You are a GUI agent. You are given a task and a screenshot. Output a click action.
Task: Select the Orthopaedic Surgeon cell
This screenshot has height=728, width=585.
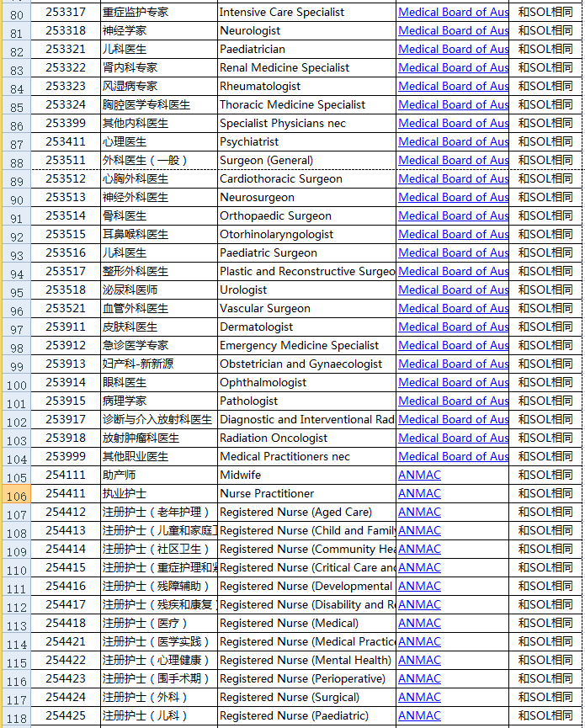pos(306,216)
